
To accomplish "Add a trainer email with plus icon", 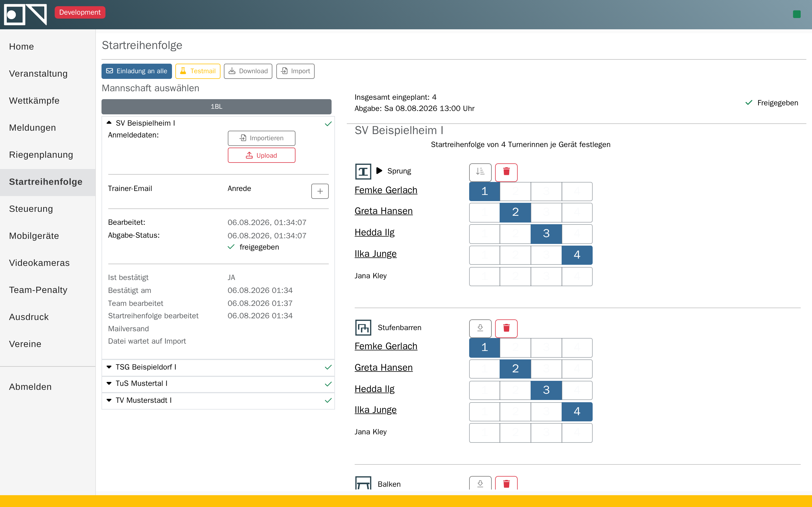I will point(320,191).
